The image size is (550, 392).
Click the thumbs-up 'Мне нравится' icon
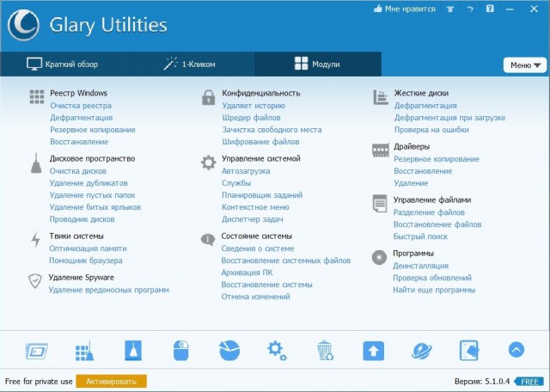click(x=378, y=9)
